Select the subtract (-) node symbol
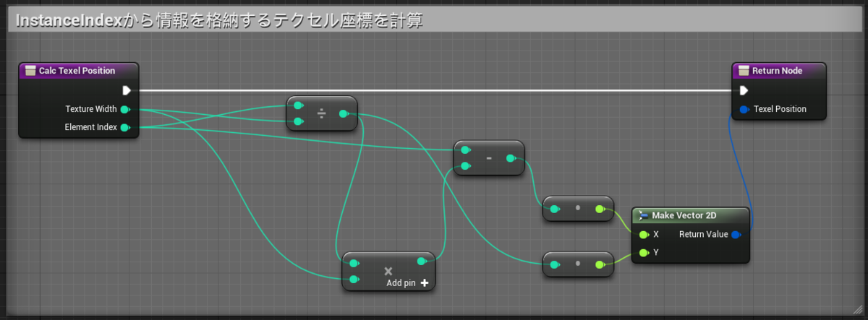The height and width of the screenshot is (320, 868). pos(489,159)
